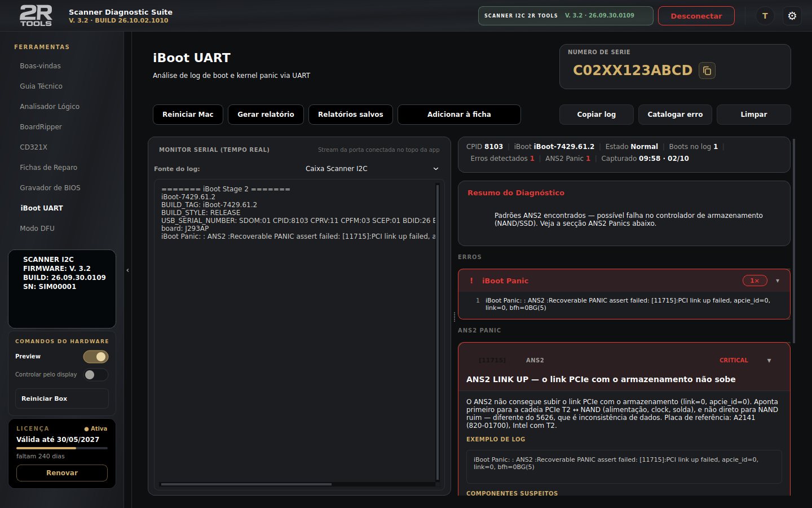Viewport: 812px width, 508px height.
Task: Click Adicionar à ficha
Action: [459, 115]
